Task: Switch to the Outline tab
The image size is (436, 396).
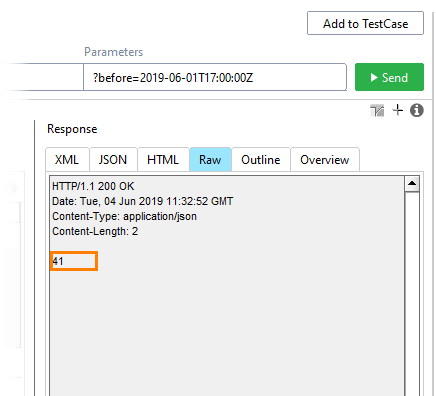Action: point(261,160)
